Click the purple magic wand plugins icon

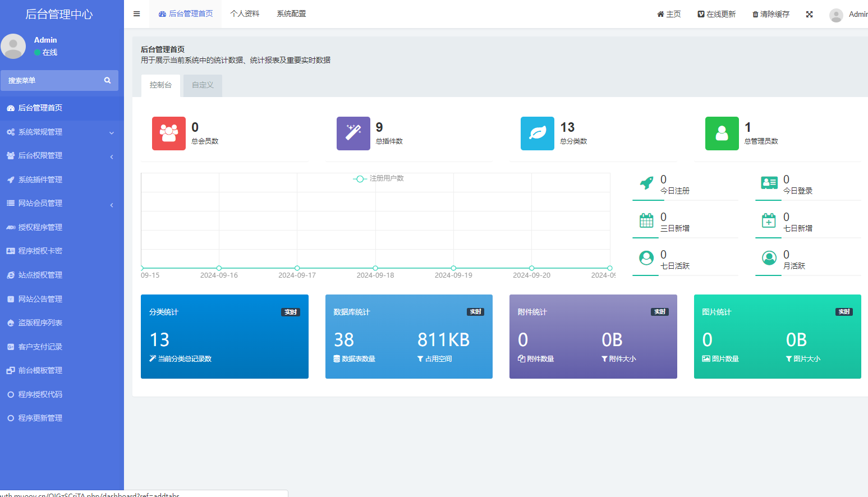click(x=353, y=134)
